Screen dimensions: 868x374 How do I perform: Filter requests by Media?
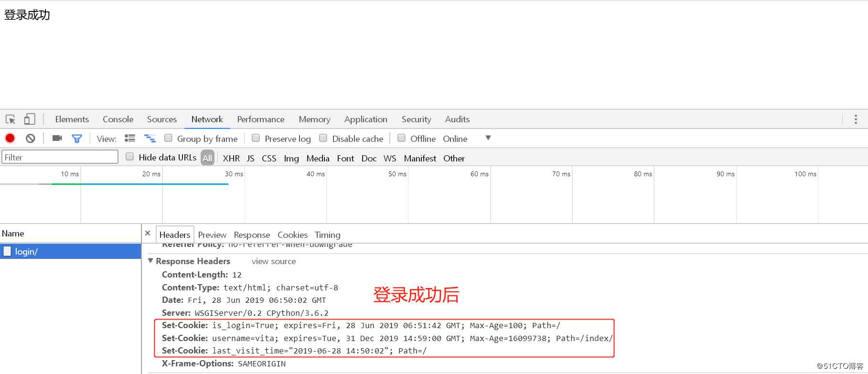(318, 158)
